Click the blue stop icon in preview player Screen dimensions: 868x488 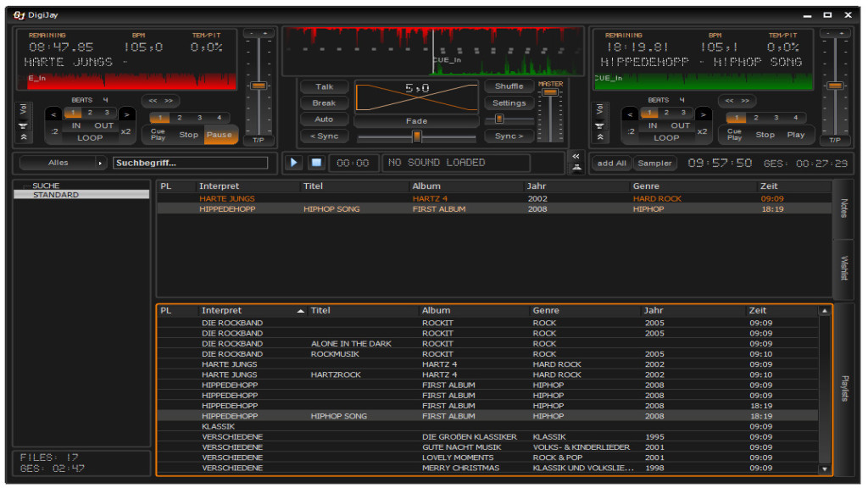pyautogui.click(x=315, y=163)
